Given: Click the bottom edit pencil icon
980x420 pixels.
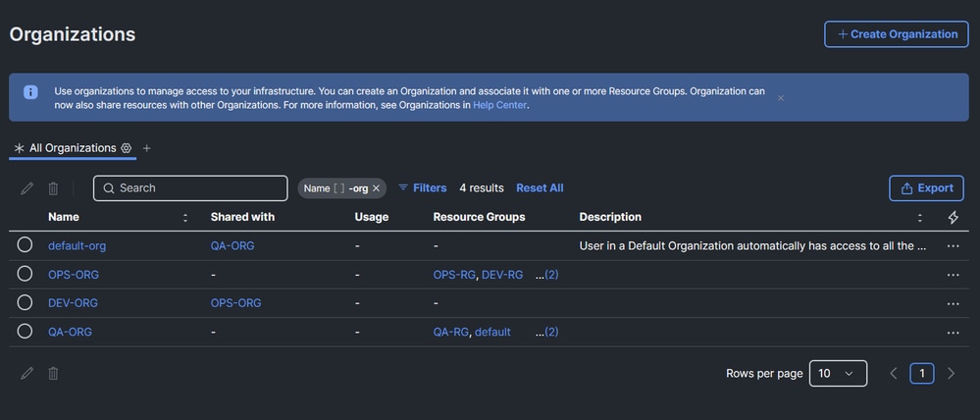Looking at the screenshot, I should point(26,373).
